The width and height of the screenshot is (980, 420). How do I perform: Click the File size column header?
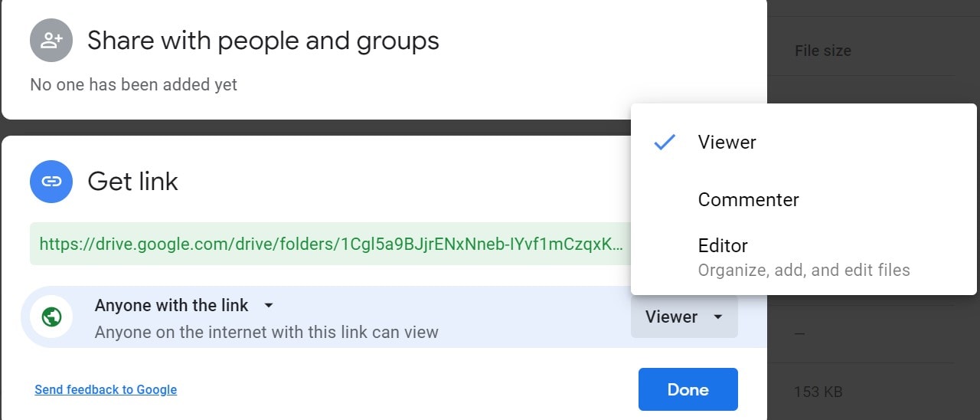click(823, 51)
